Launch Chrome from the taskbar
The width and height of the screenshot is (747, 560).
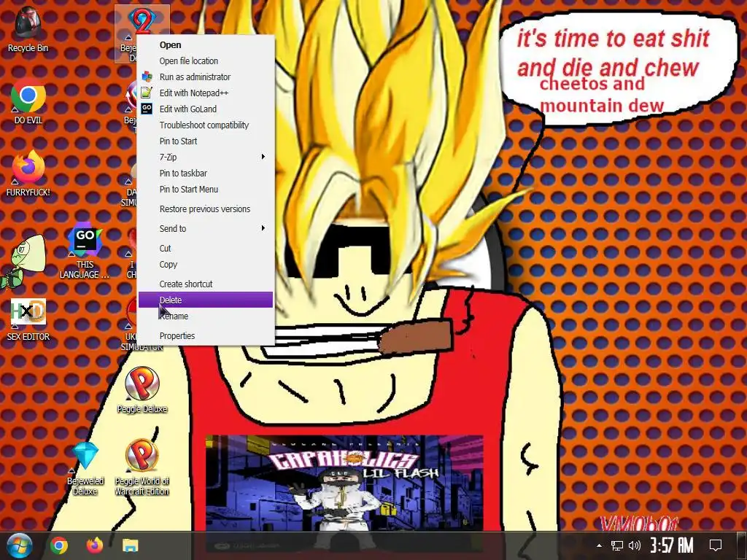[x=59, y=545]
